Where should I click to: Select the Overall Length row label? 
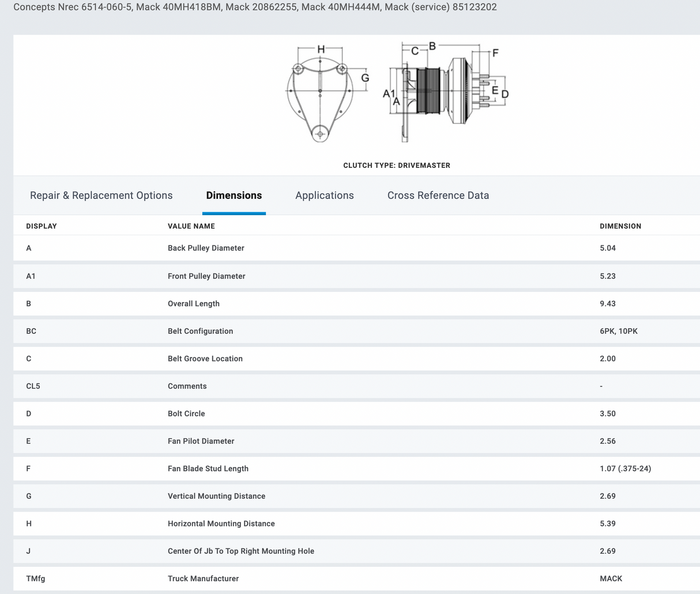point(193,304)
